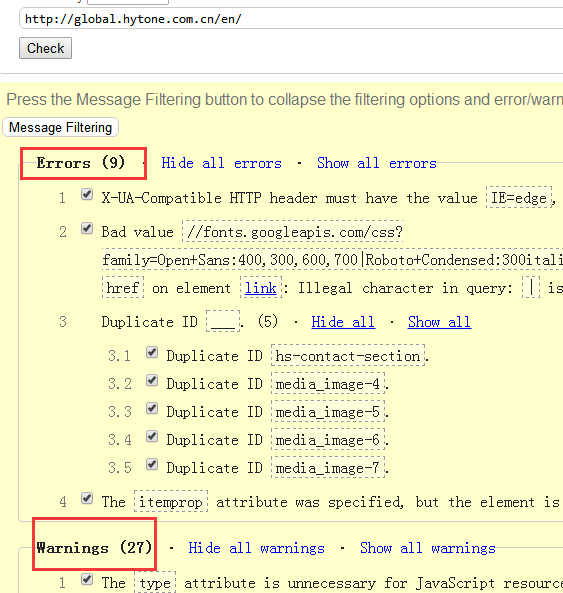Click the media_image-5 ID text
Screen dimensions: 563x593
328,412
